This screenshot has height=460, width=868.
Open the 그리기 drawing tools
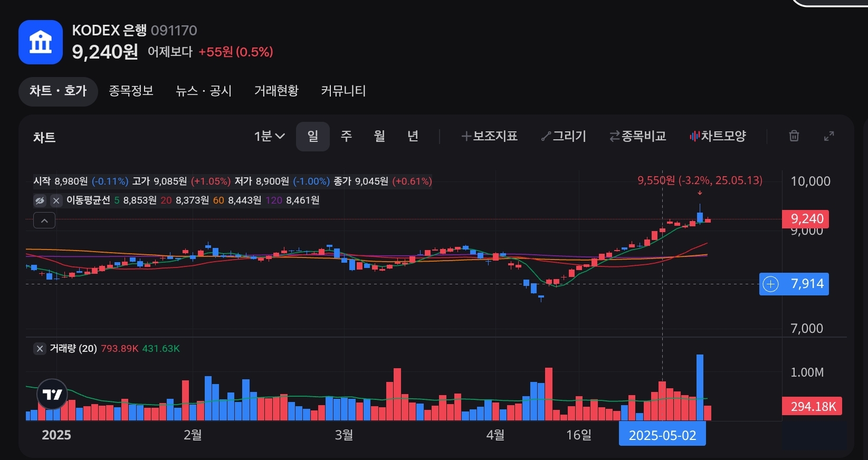tap(564, 136)
